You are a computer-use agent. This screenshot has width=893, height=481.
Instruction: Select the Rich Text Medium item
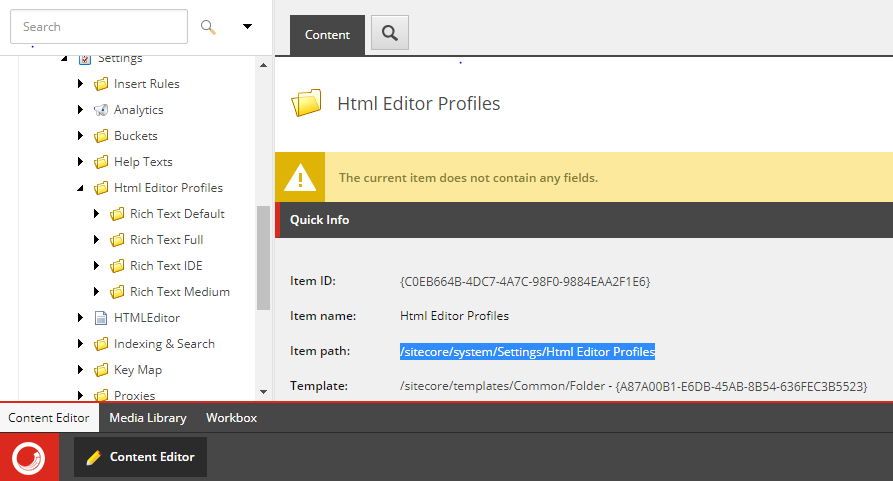tap(179, 291)
